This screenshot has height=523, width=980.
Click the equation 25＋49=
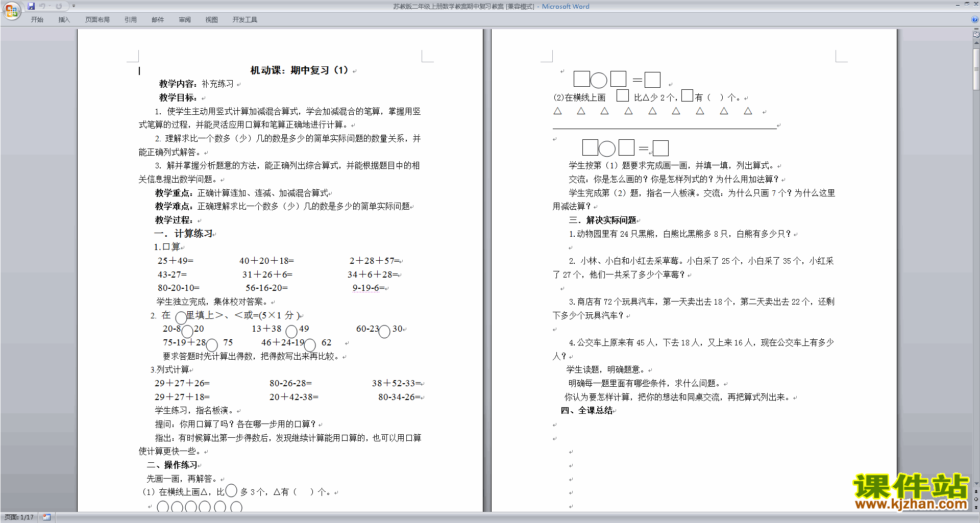tap(176, 261)
